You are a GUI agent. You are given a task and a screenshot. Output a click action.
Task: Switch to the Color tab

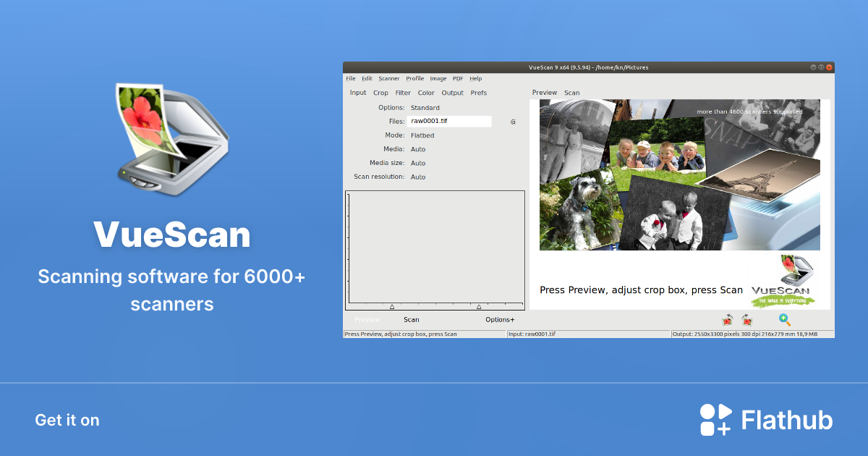[426, 93]
